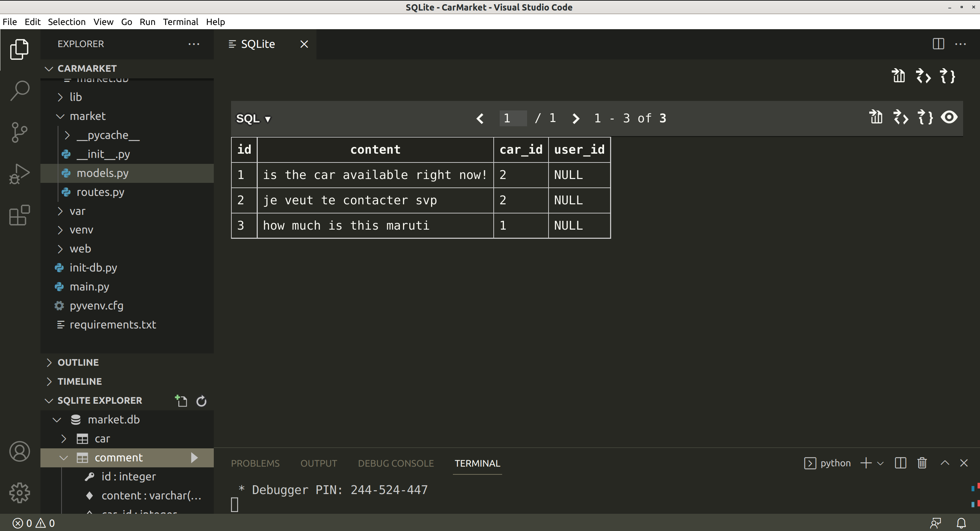Image resolution: width=980 pixels, height=531 pixels.
Task: Open the SQL dropdown in results header
Action: [x=254, y=119]
